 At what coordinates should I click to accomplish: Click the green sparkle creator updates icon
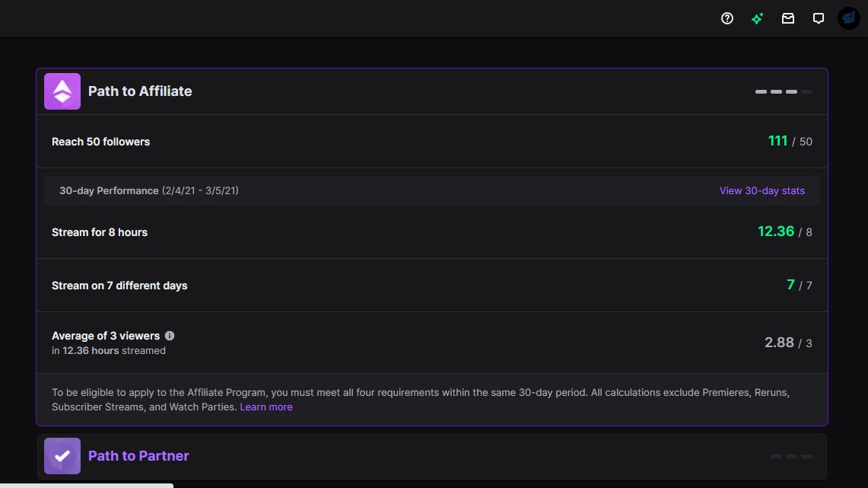757,18
